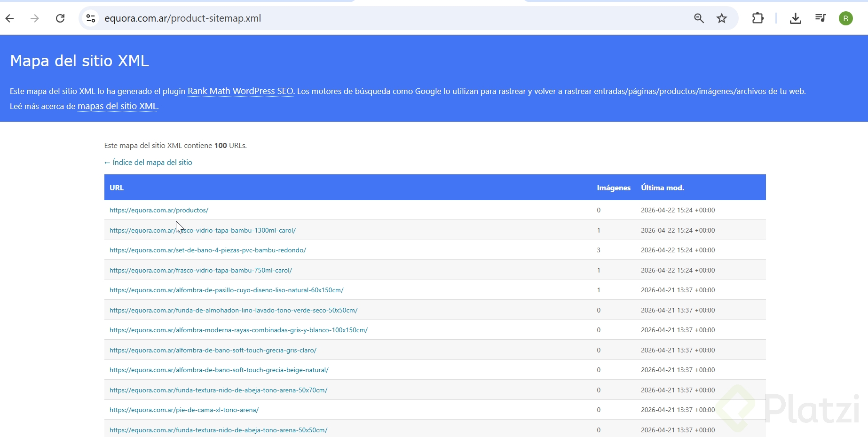The height and width of the screenshot is (437, 868).
Task: Return to 'Índice del mapa del sitio'
Action: pyautogui.click(x=148, y=163)
